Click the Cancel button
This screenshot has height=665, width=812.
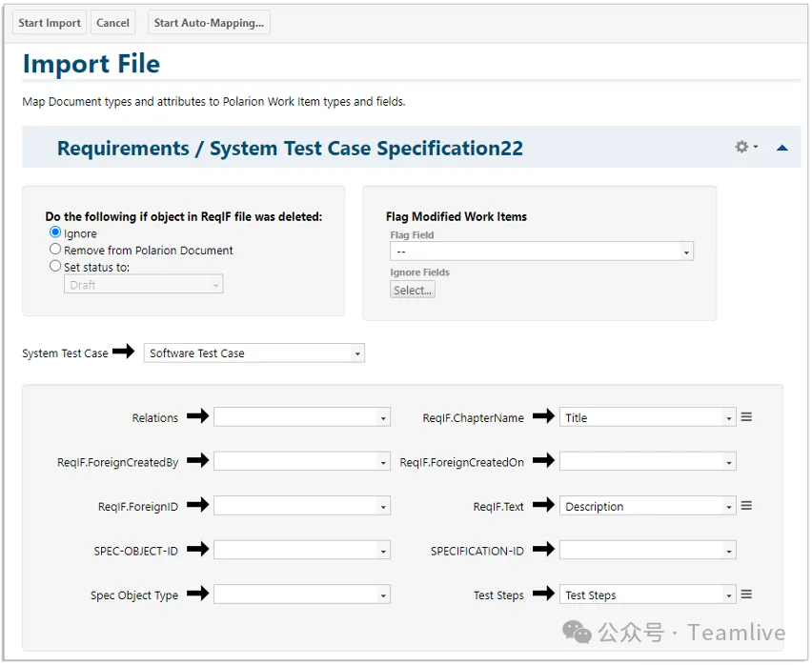(112, 23)
